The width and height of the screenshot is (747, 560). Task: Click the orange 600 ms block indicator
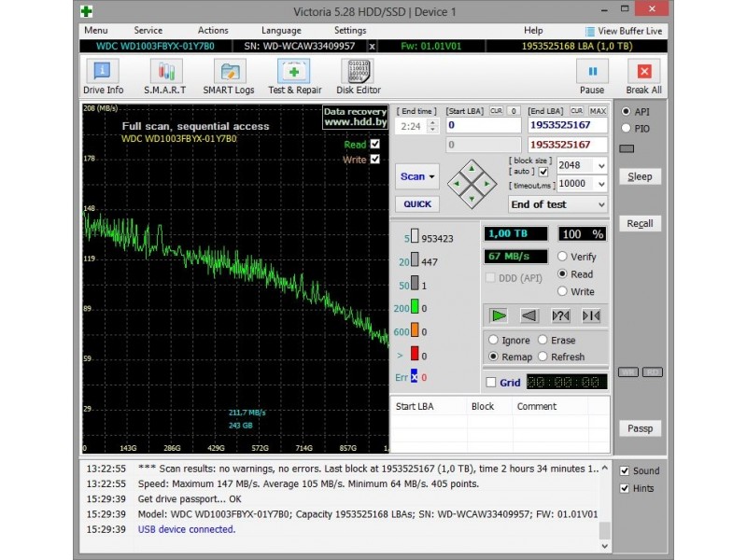click(x=415, y=329)
